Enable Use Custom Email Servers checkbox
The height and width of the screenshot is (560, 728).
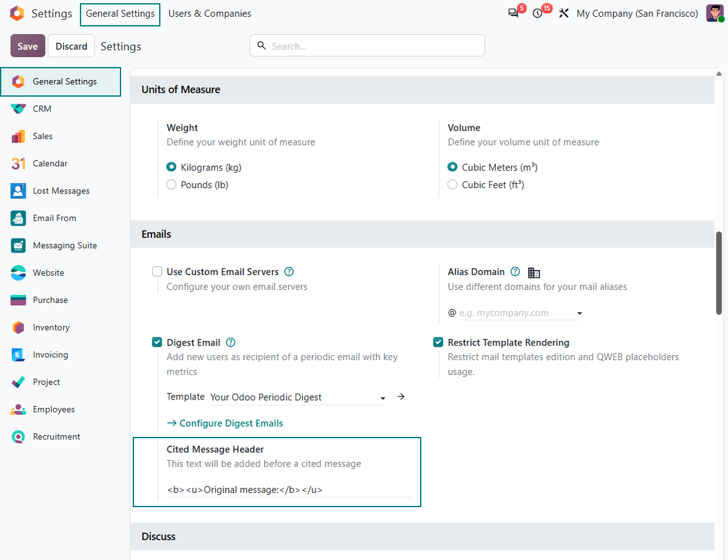[x=157, y=271]
